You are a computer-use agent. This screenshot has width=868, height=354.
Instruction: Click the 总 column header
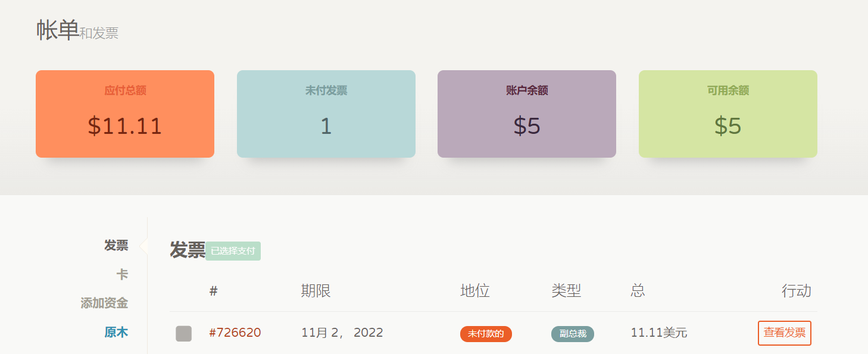[x=638, y=291]
